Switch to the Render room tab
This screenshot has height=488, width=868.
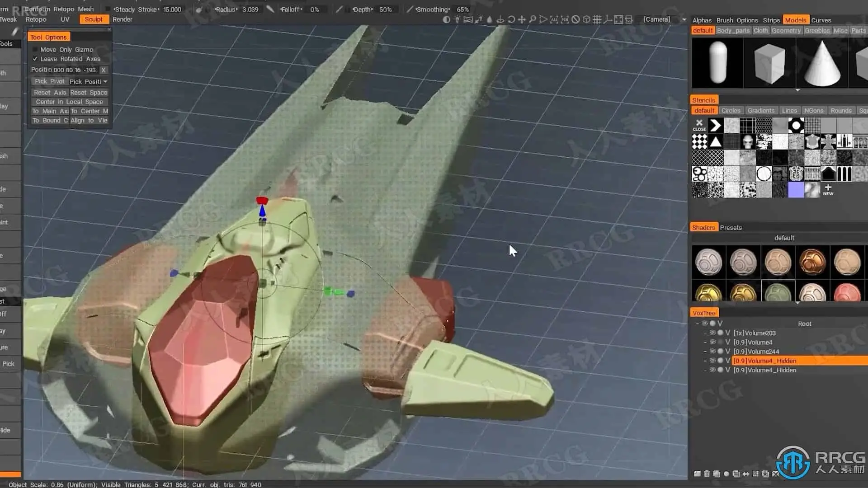coord(122,19)
